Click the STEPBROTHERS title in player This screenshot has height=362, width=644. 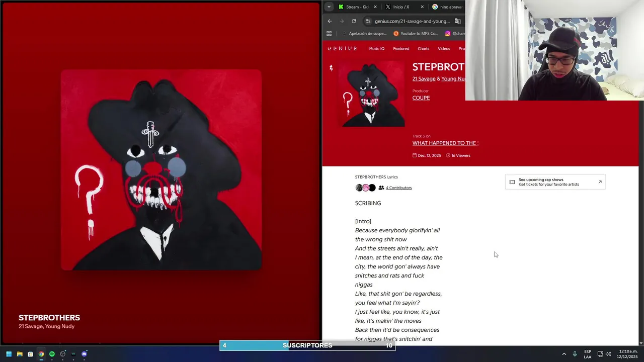point(49,318)
